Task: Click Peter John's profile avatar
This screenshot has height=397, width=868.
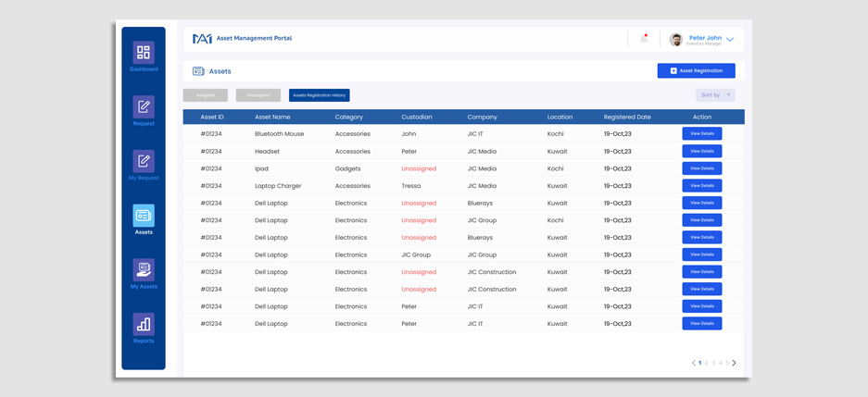Action: point(676,40)
